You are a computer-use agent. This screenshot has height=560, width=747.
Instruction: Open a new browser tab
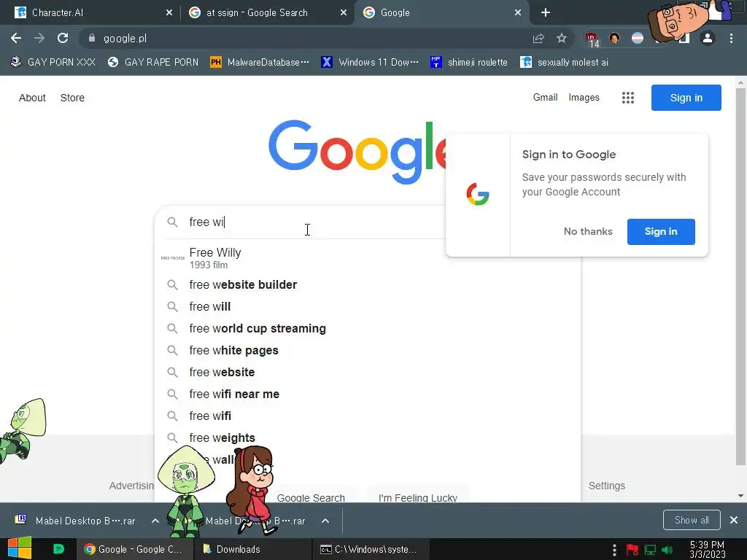pos(546,13)
